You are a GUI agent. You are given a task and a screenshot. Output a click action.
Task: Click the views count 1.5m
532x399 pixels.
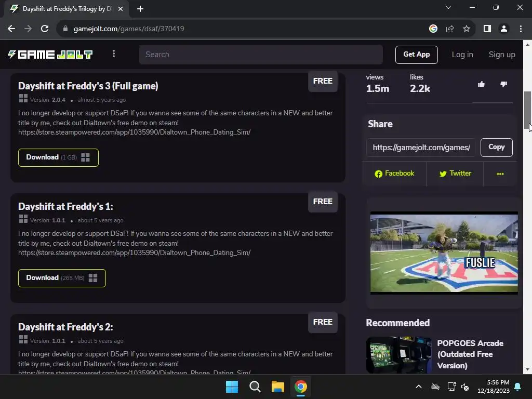(x=377, y=88)
